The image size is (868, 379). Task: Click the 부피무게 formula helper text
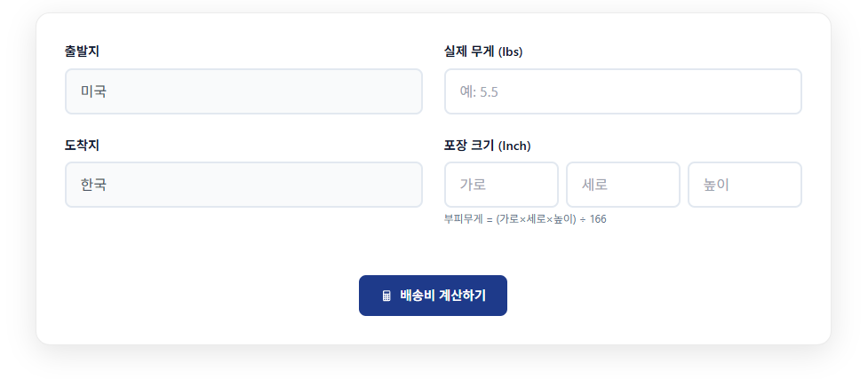[x=525, y=218]
